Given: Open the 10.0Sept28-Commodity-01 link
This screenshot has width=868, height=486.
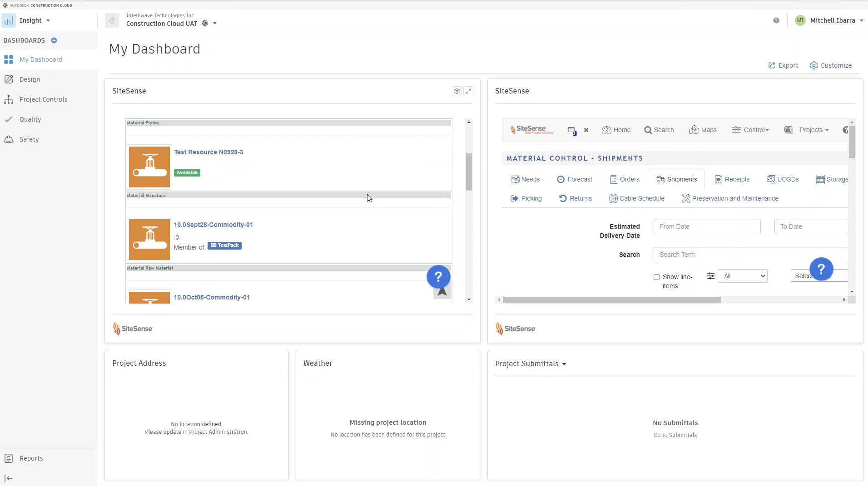Looking at the screenshot, I should (213, 225).
